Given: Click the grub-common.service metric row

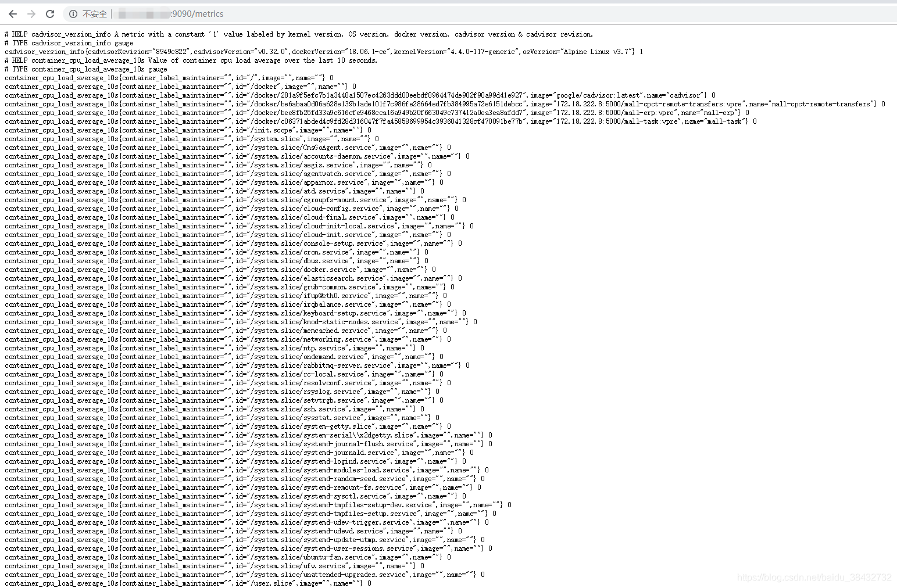Looking at the screenshot, I should pyautogui.click(x=230, y=287).
